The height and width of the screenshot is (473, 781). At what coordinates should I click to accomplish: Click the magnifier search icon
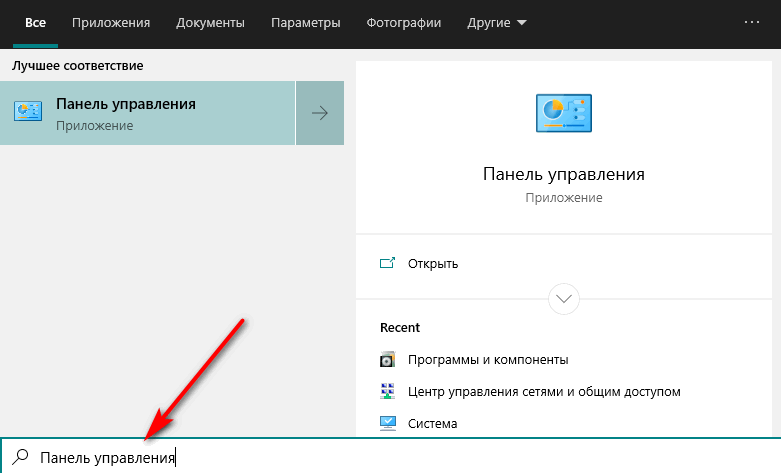pos(20,457)
